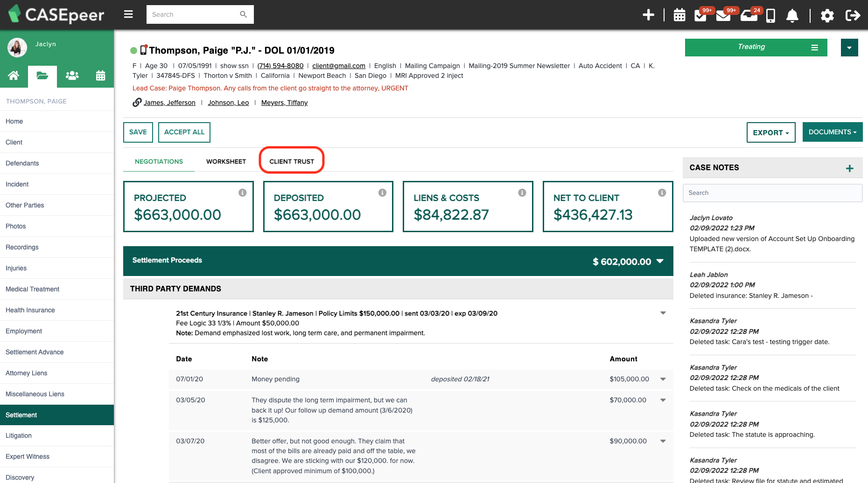Viewport: 868px width, 483px height.
Task: Click the plus icon in top bar
Action: pyautogui.click(x=648, y=15)
